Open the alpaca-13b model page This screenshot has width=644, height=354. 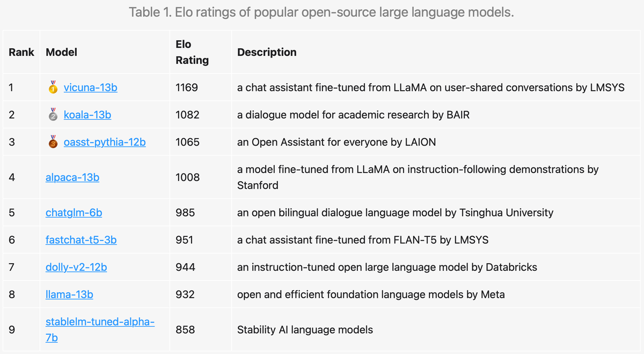tap(72, 177)
